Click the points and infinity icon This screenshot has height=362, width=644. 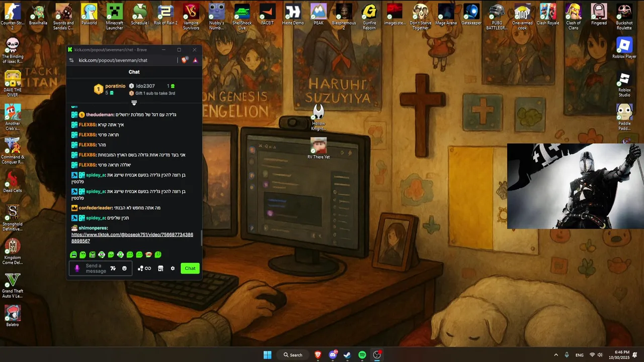coord(144,268)
